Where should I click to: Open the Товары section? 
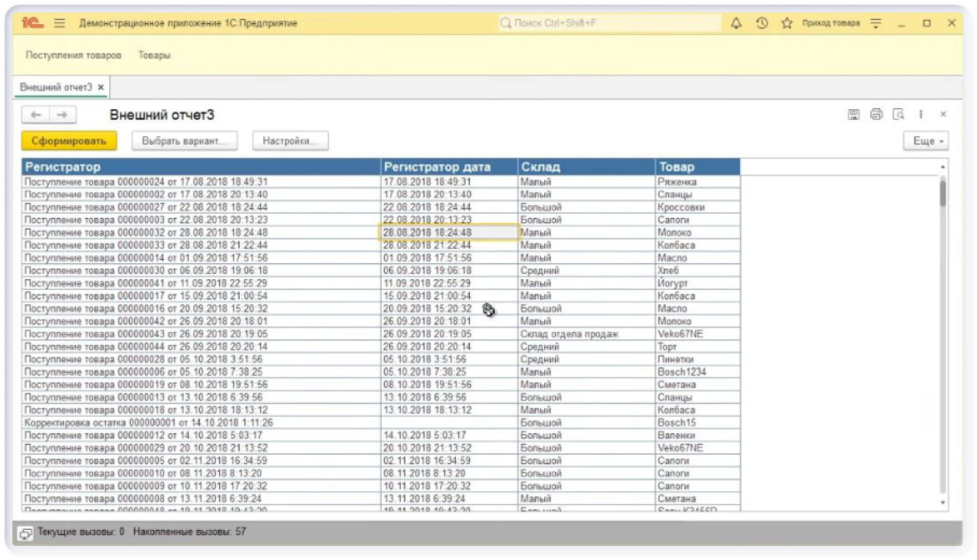(x=155, y=56)
